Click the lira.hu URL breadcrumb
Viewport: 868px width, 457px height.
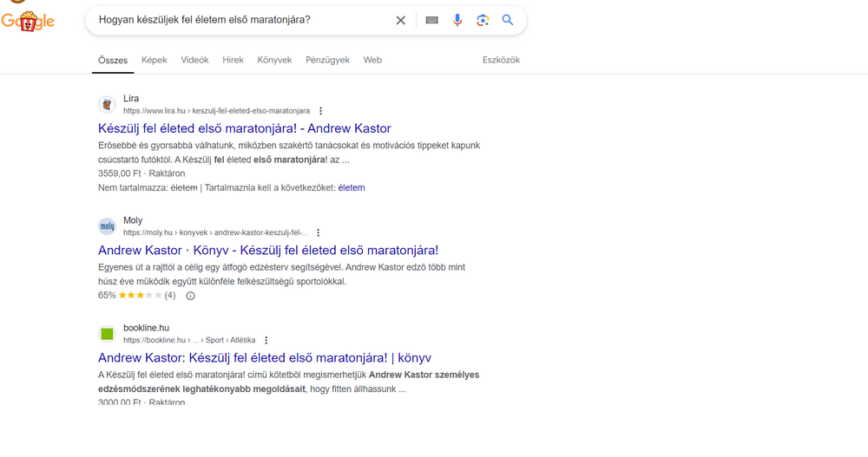point(216,111)
